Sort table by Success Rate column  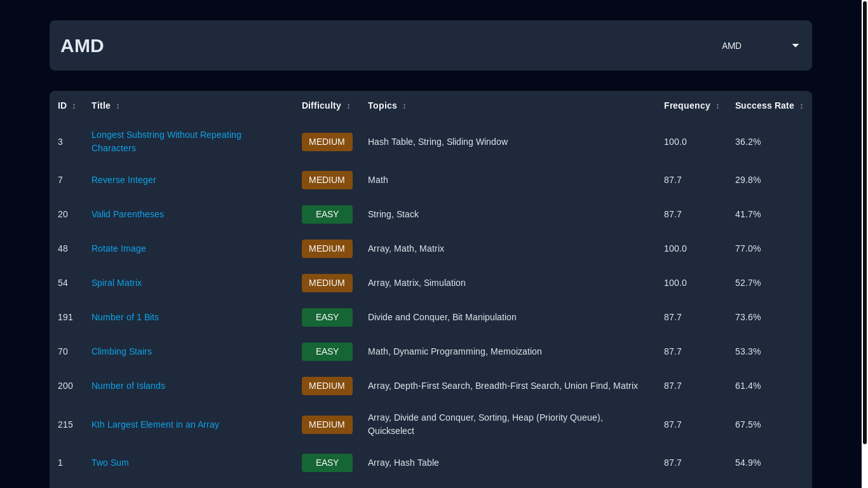pos(770,105)
